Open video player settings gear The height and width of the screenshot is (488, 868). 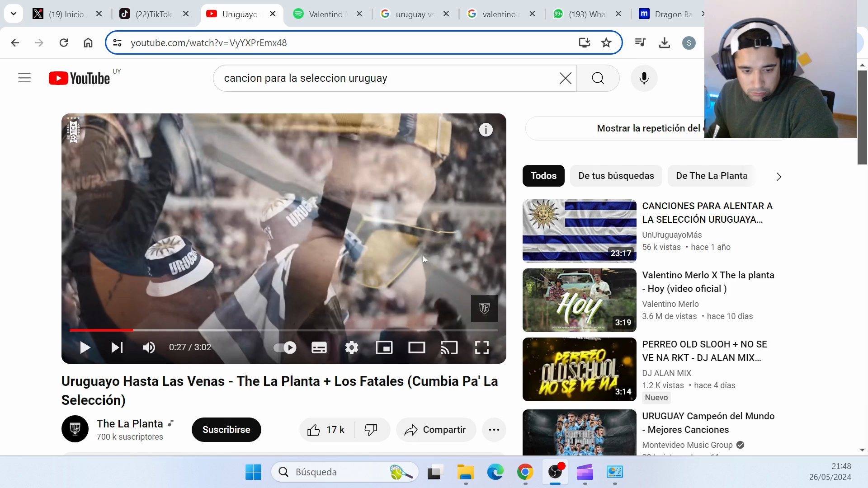352,347
